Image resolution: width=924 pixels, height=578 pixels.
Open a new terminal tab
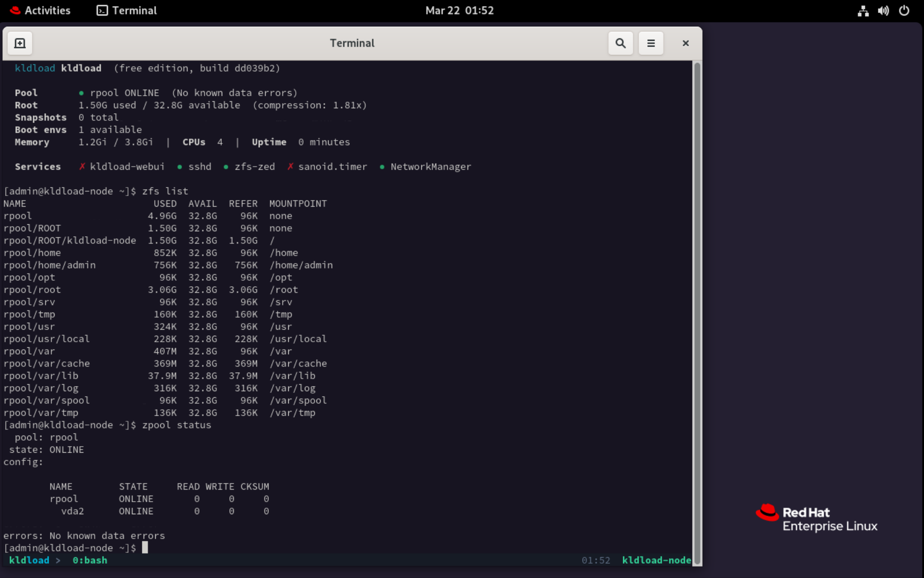click(19, 43)
